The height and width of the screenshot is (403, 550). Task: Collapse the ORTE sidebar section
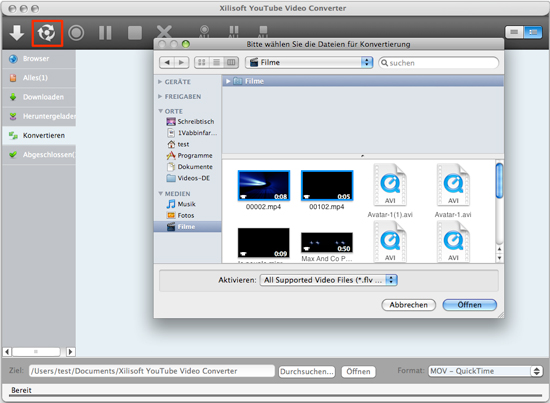click(x=160, y=111)
